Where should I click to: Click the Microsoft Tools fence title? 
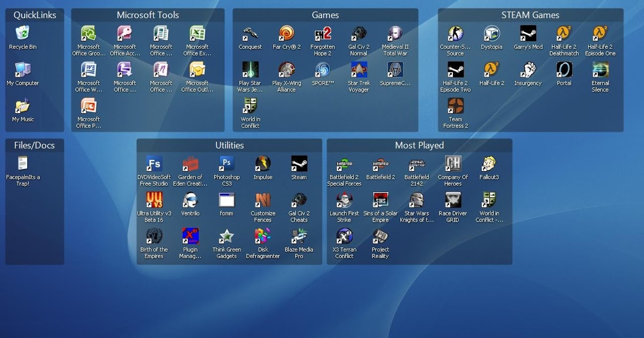[x=148, y=15]
